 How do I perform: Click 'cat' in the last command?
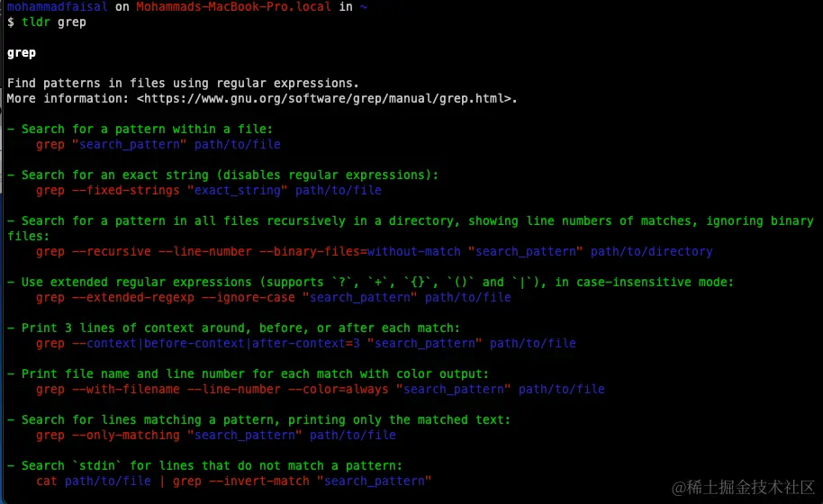pos(46,481)
